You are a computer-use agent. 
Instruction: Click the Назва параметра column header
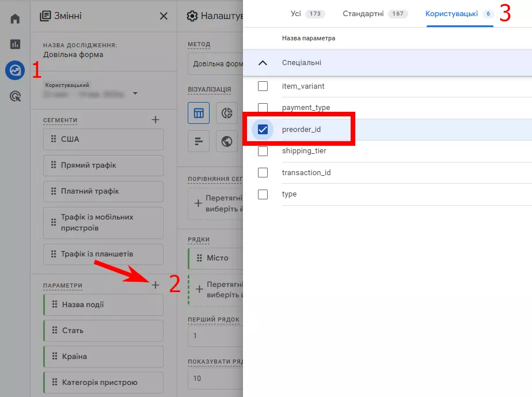[x=309, y=39]
